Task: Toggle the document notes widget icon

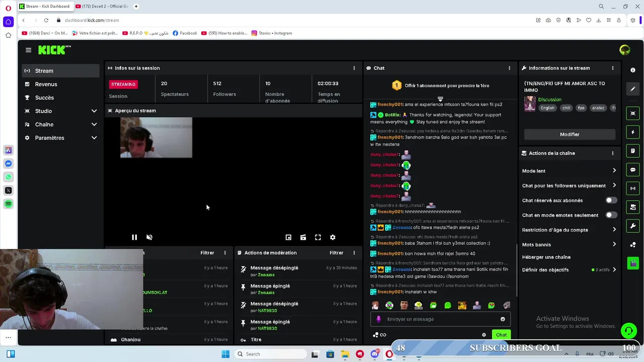Action: 633,151
